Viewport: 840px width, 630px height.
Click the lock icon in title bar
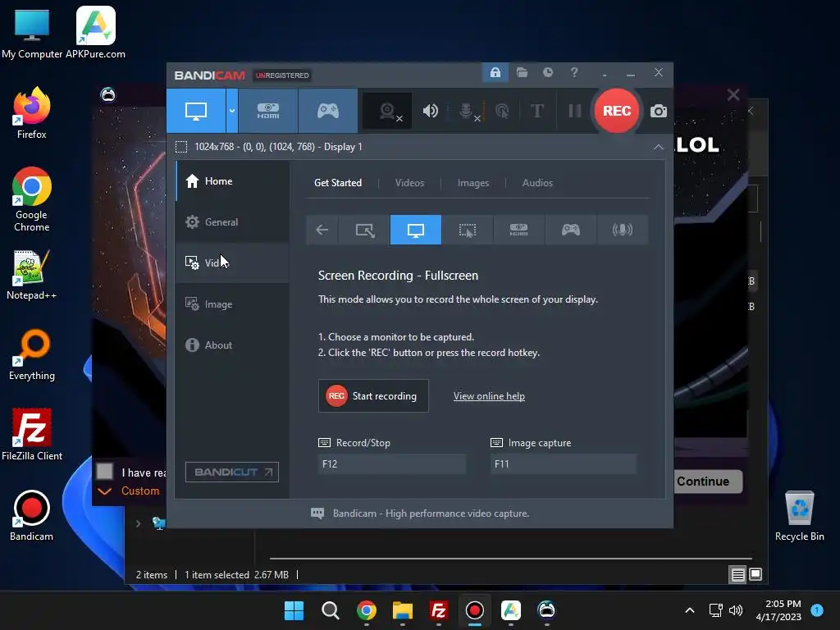point(495,72)
